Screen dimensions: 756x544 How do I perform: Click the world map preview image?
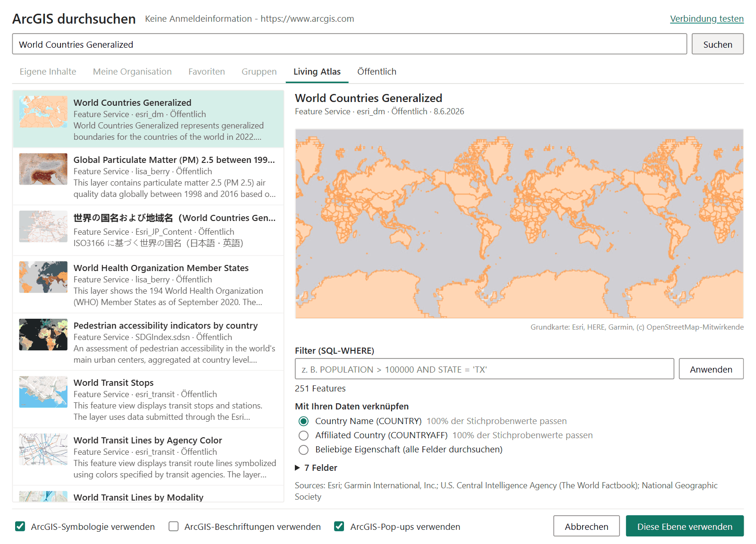[519, 224]
